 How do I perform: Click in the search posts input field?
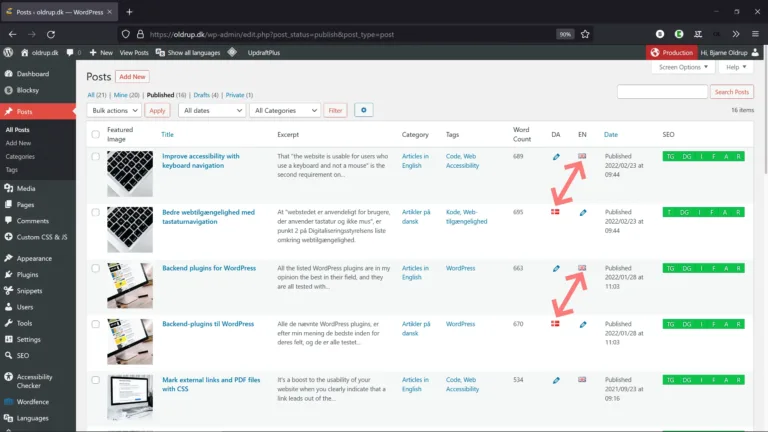pos(662,92)
